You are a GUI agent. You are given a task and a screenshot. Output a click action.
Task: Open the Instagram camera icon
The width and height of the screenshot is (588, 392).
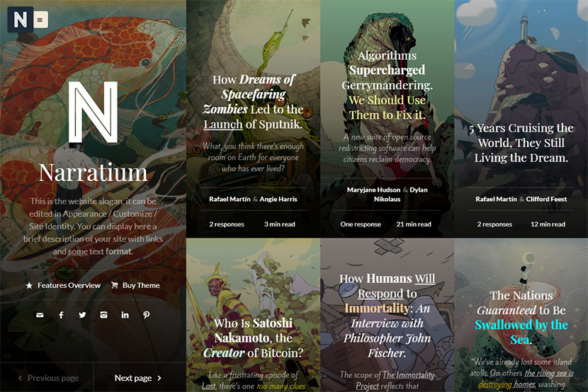[104, 315]
